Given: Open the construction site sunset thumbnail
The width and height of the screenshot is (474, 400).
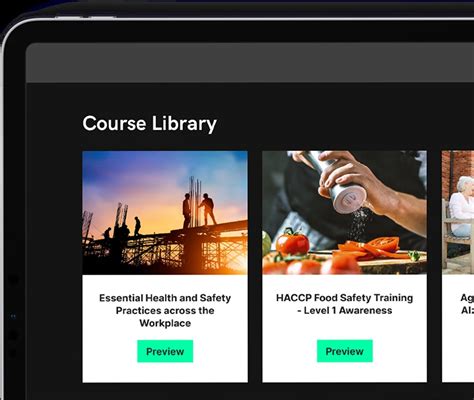Looking at the screenshot, I should tap(165, 213).
